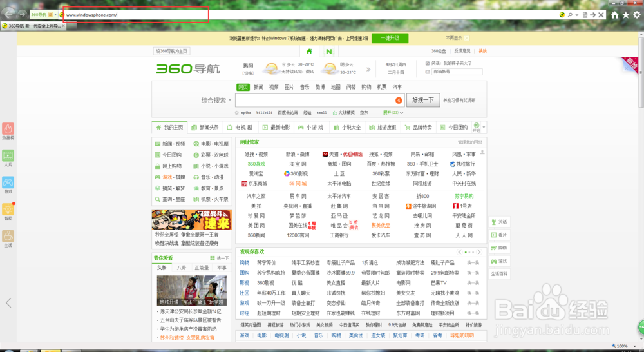
Task: Click the mail envelope icon
Action: (428, 72)
